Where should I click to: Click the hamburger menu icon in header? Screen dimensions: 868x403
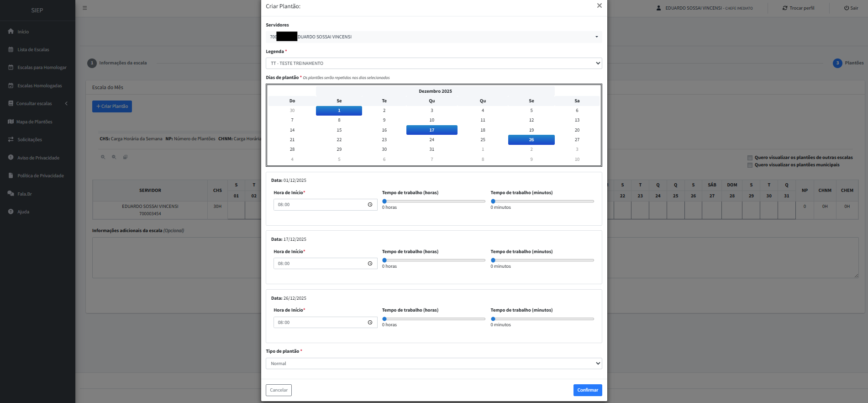tap(84, 8)
